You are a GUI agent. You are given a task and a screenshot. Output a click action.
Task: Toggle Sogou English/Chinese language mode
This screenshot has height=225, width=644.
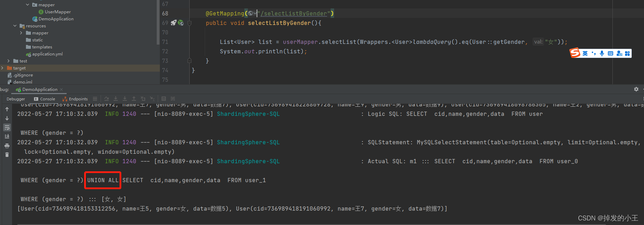click(585, 53)
